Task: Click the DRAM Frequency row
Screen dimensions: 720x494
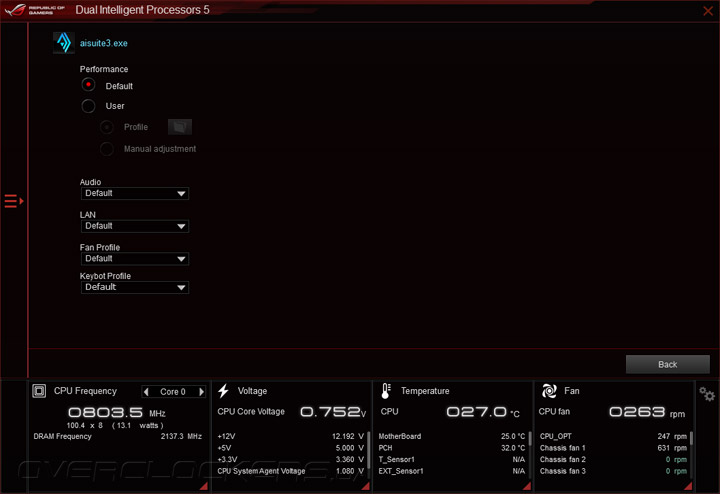Action: click(x=118, y=436)
